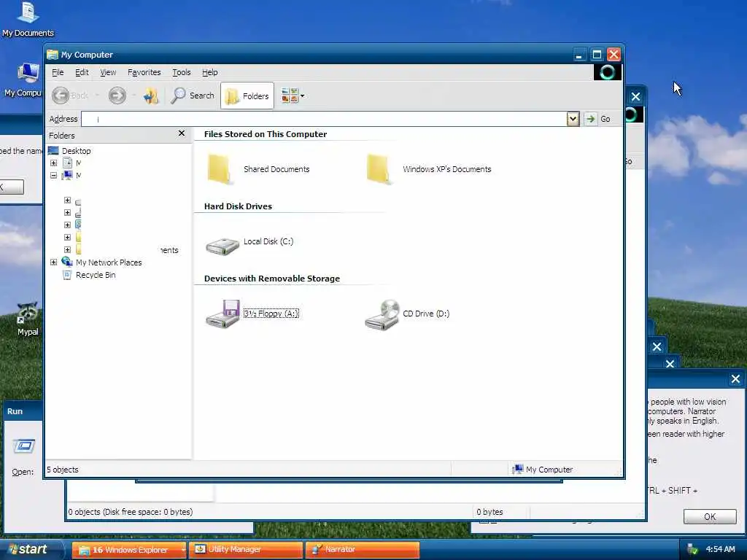
Task: Click the My Network Places globe icon
Action: (x=67, y=262)
